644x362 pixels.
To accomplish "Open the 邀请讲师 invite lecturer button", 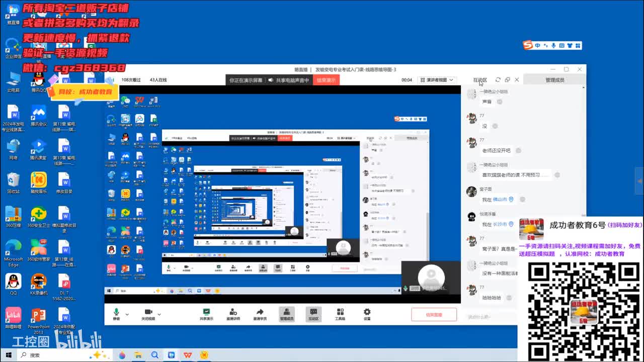I will point(233,314).
